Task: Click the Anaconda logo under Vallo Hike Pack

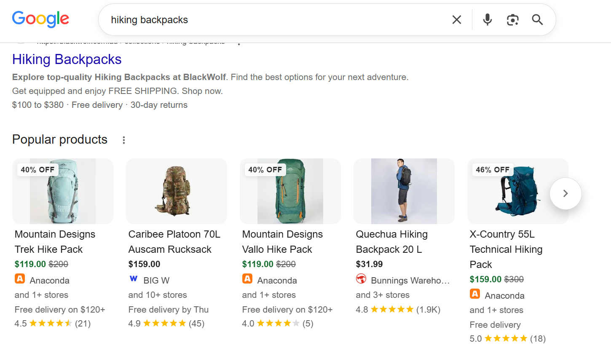Action: click(247, 279)
